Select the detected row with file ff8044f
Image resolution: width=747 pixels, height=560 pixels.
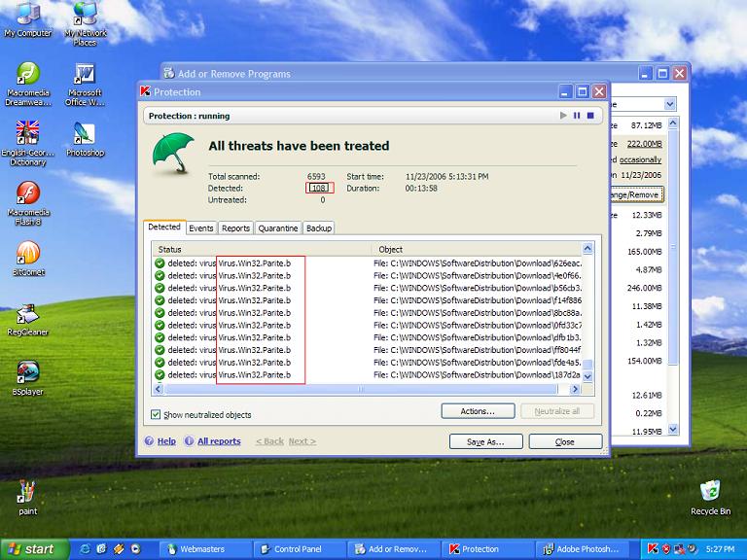[368, 350]
